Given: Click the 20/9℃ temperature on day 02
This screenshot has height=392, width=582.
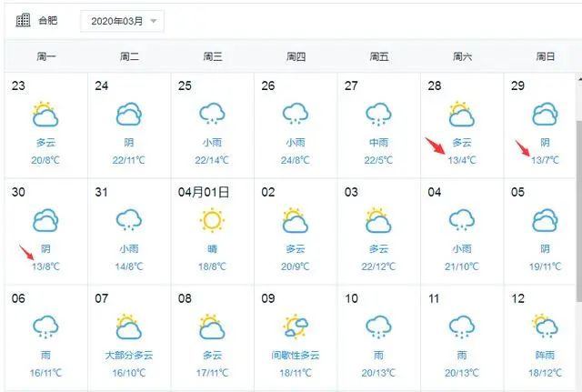Looking at the screenshot, I should point(296,266).
